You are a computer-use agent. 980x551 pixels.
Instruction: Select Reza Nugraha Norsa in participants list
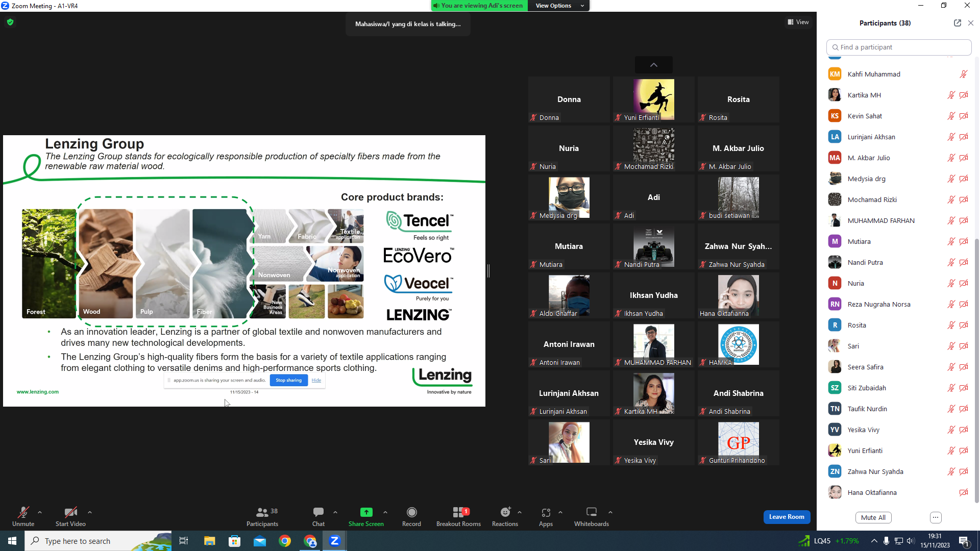[898, 304]
